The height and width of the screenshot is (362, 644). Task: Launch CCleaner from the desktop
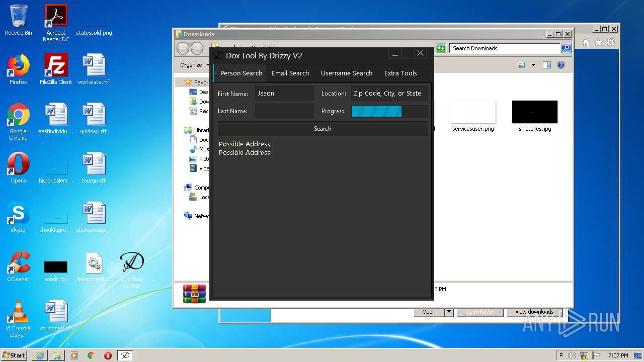[18, 266]
